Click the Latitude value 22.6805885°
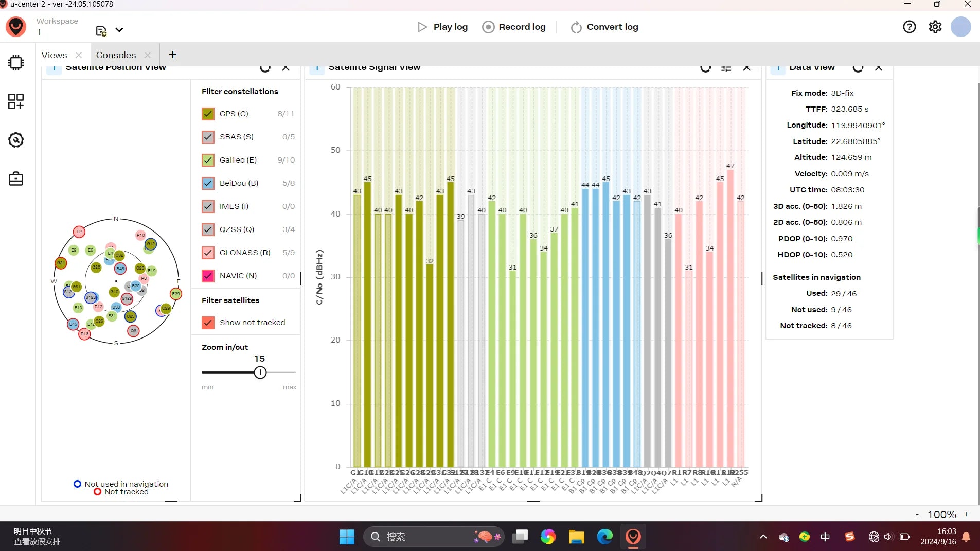The height and width of the screenshot is (551, 980). (x=856, y=141)
